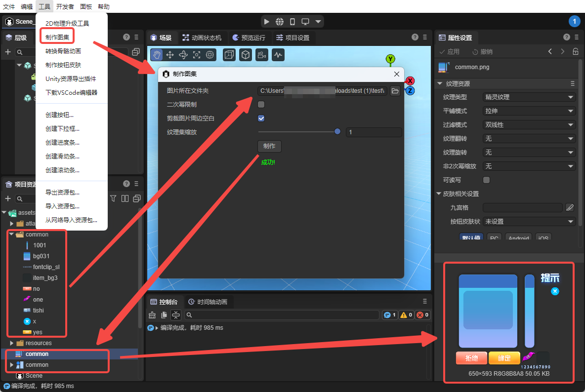Click the 制作 button in the dialog

coord(269,146)
